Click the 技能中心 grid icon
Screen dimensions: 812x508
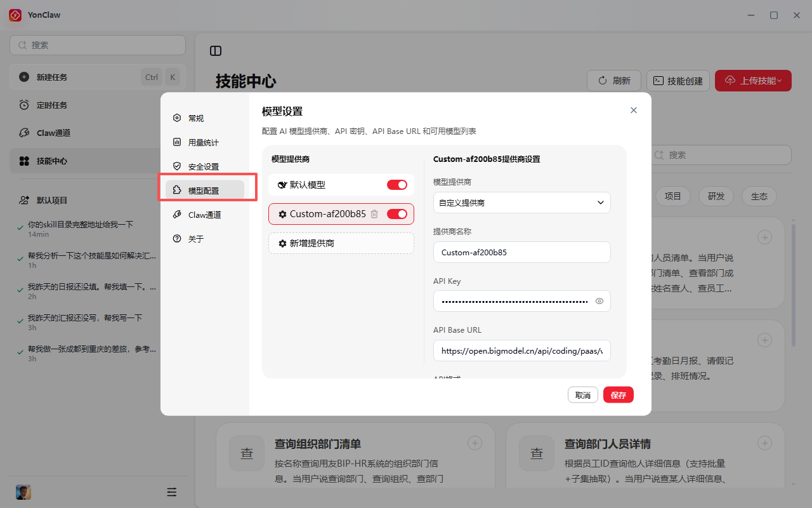pyautogui.click(x=24, y=161)
